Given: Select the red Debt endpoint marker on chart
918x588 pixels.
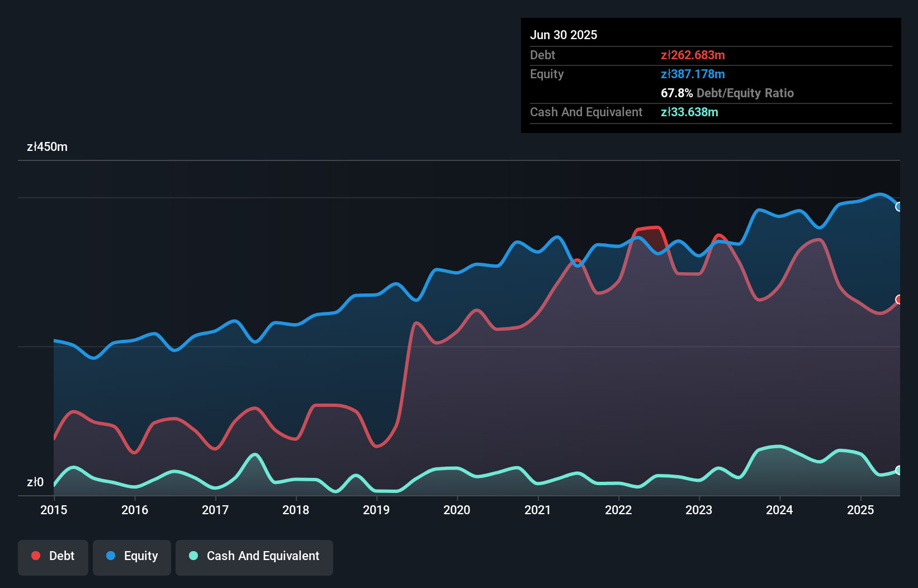Looking at the screenshot, I should click(899, 300).
